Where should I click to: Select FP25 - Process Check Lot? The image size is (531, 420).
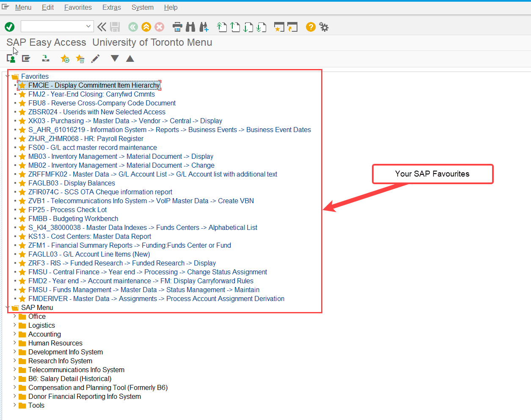67,210
